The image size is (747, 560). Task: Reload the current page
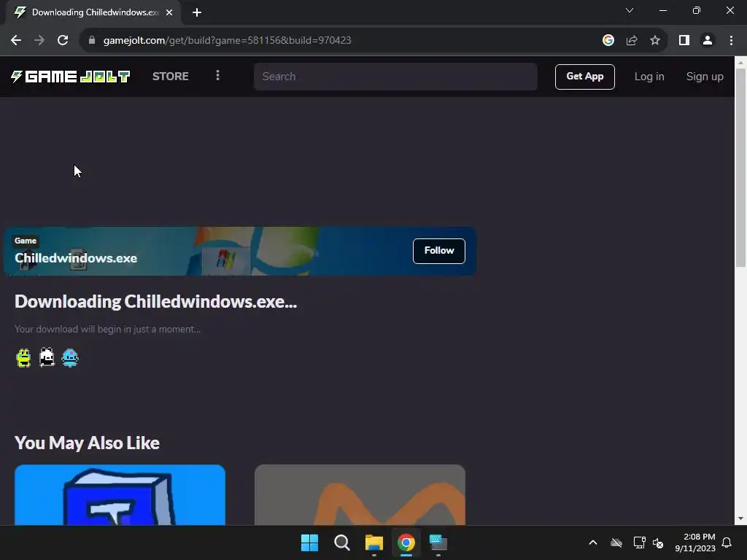point(63,40)
